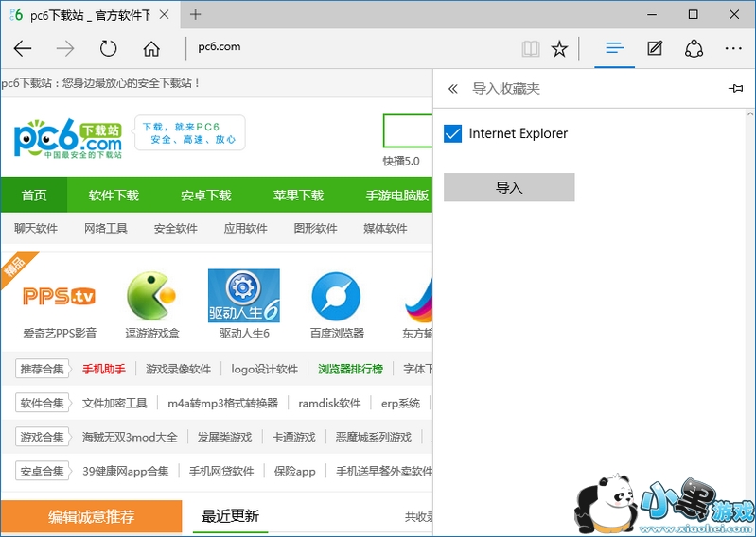Pin the import favorites pane
Image resolution: width=756 pixels, height=537 pixels.
[x=735, y=88]
